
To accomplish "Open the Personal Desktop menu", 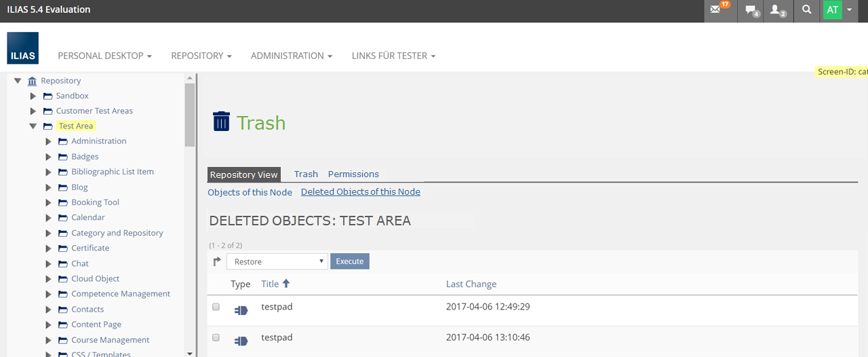I will pyautogui.click(x=104, y=56).
